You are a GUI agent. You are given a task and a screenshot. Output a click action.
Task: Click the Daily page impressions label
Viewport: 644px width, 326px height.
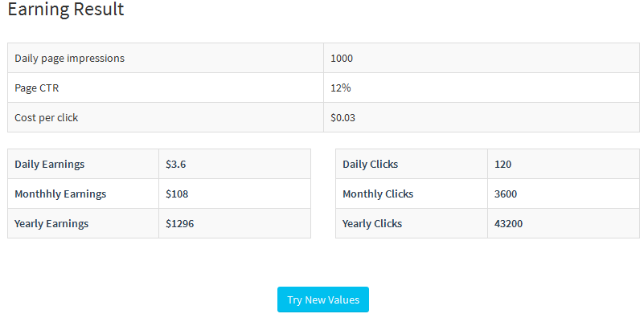pos(69,59)
